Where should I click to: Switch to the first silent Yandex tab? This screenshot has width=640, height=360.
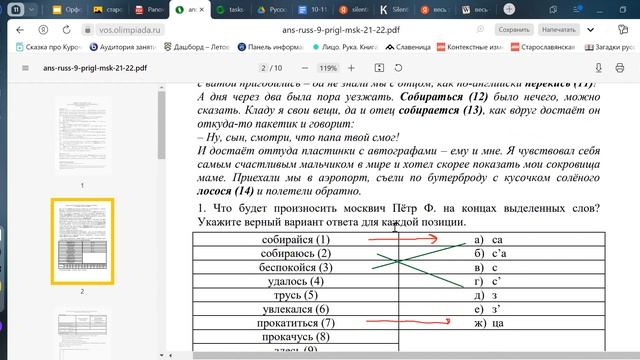point(353,9)
